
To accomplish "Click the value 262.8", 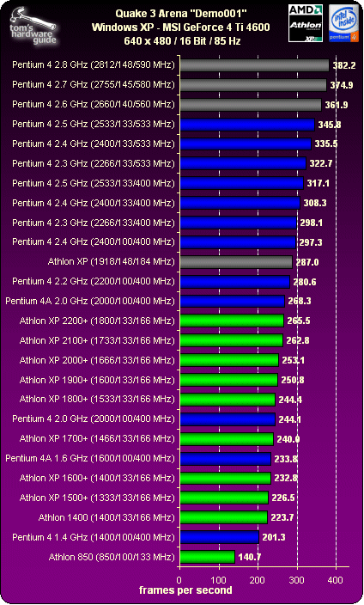I will point(298,340).
